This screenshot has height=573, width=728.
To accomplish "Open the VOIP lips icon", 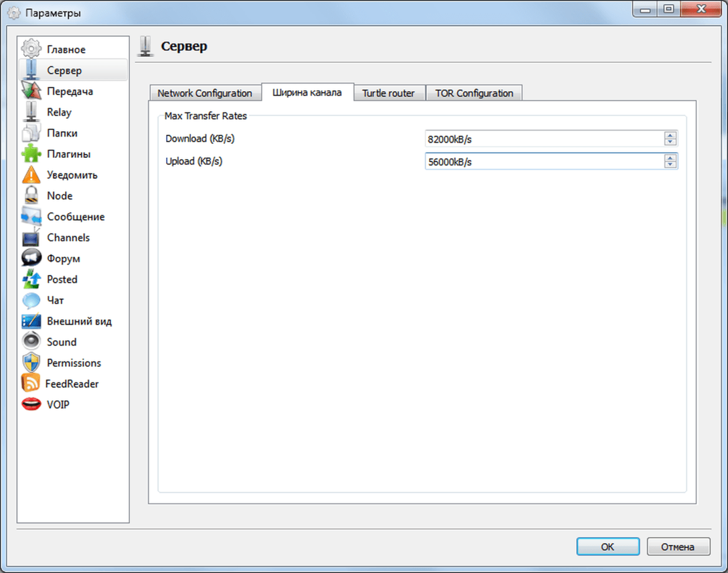I will coord(31,405).
